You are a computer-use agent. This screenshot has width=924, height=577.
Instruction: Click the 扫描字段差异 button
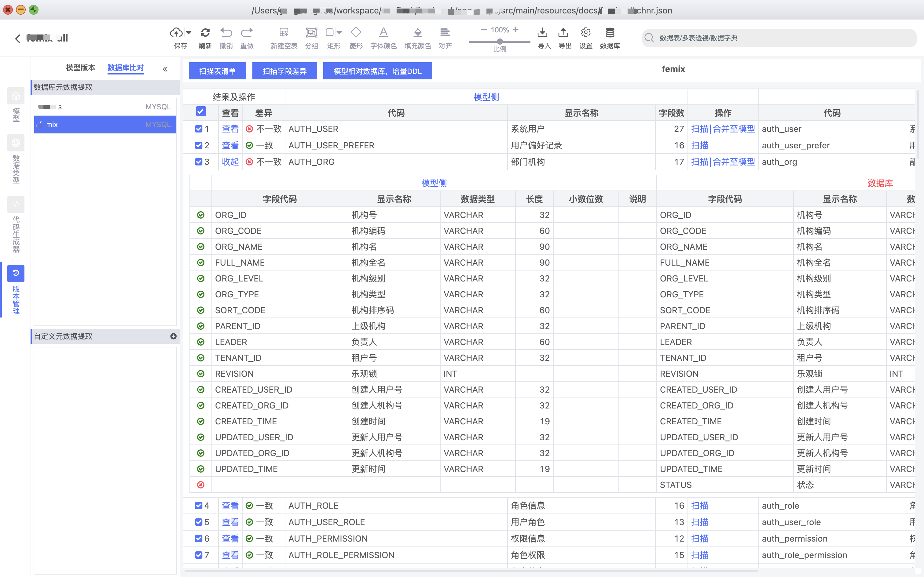[x=284, y=71]
